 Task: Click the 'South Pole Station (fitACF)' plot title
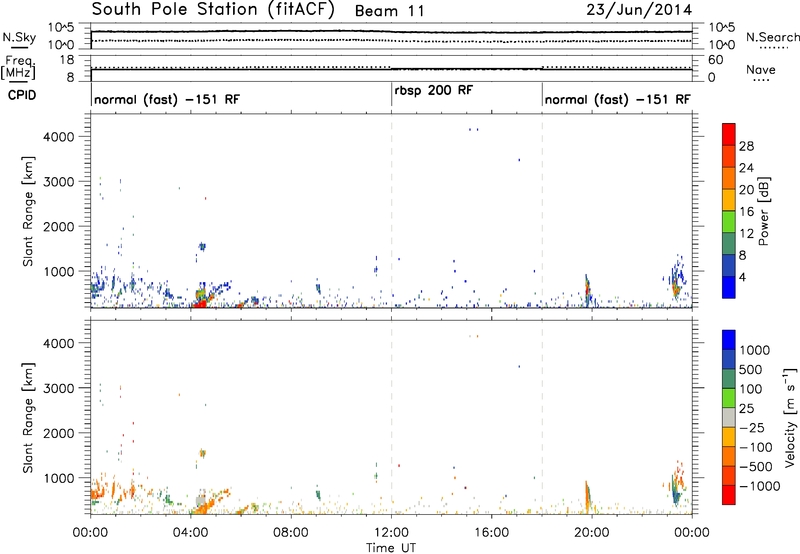tap(213, 10)
